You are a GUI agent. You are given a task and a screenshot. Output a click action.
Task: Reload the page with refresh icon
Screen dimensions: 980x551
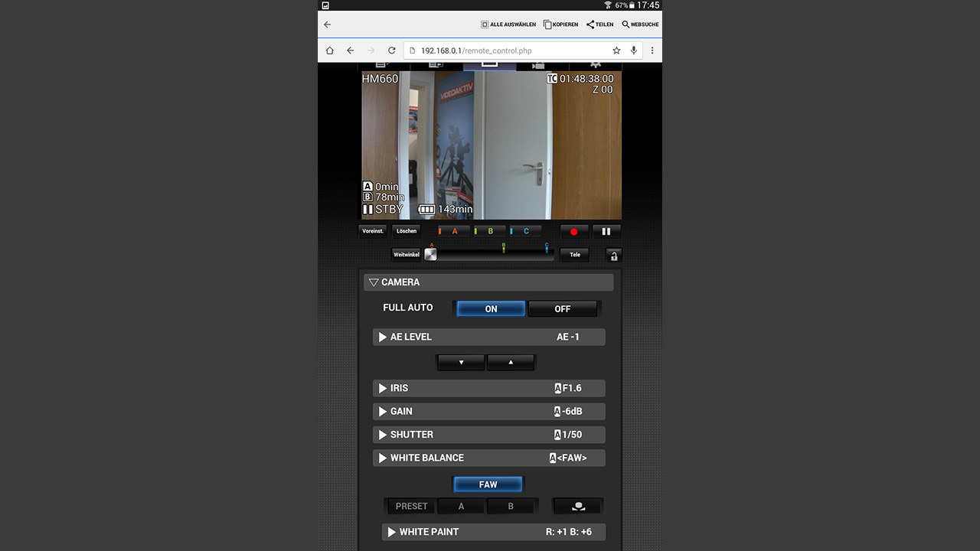click(x=391, y=51)
